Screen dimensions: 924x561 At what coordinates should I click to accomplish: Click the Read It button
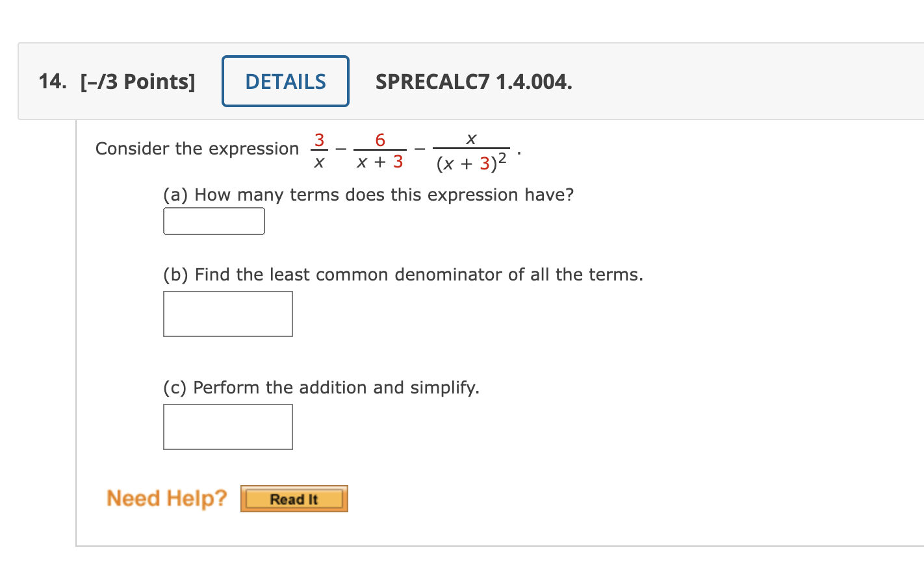click(x=294, y=499)
